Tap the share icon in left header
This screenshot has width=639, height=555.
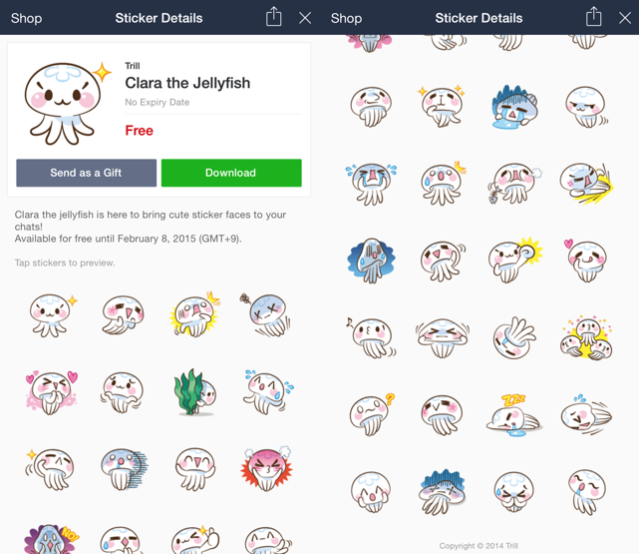click(273, 17)
